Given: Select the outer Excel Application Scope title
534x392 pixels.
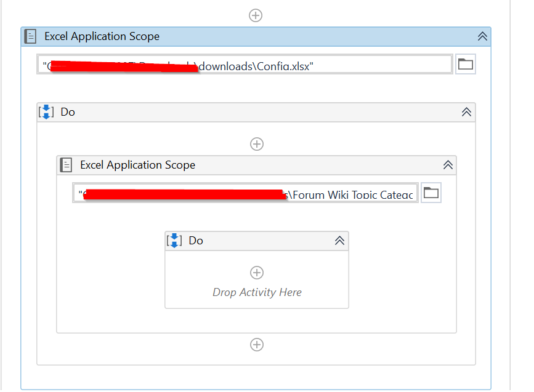Looking at the screenshot, I should 102,36.
